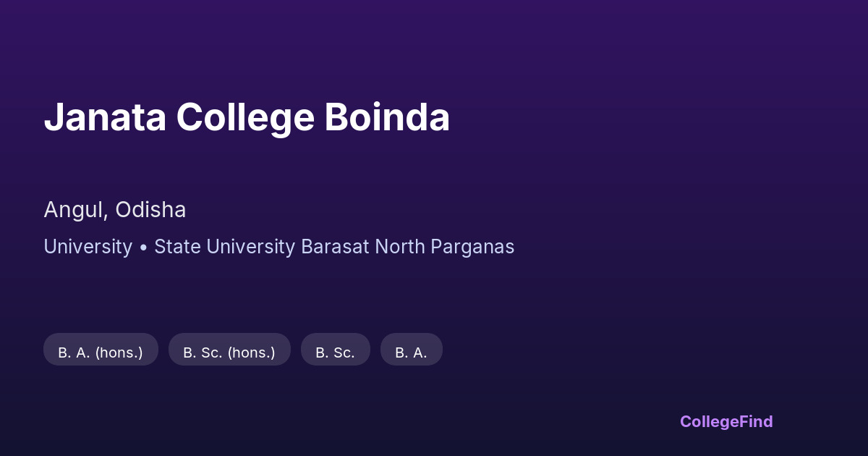Click State University Barasat North Parganas text
868x456 pixels.
coord(334,247)
